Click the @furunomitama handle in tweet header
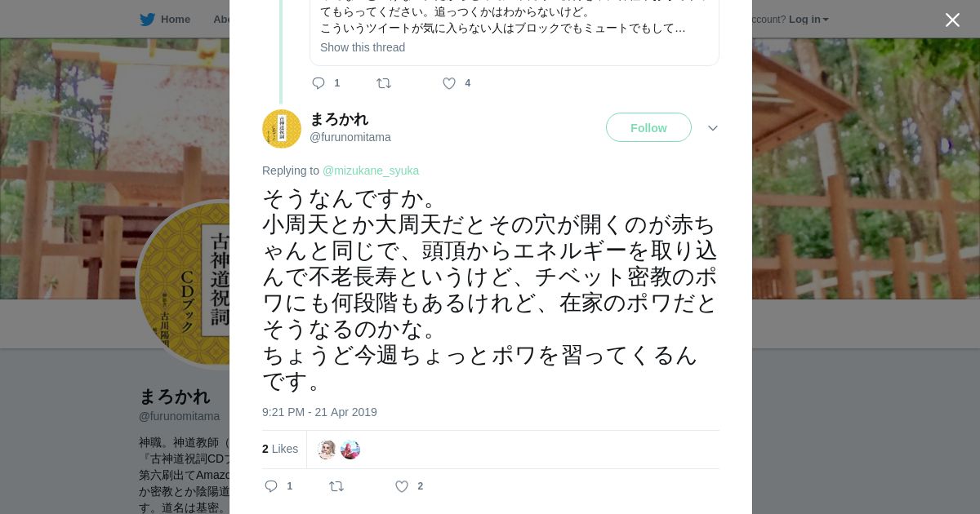The height and width of the screenshot is (514, 980). 350,137
